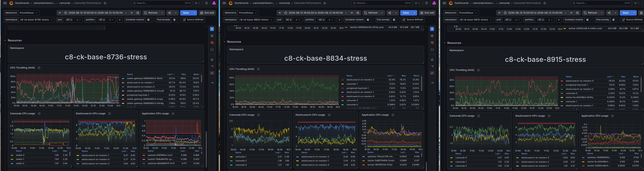Open the JSON braces icon in 8736-stress sidebar
This screenshot has height=171, width=644.
click(x=212, y=50)
